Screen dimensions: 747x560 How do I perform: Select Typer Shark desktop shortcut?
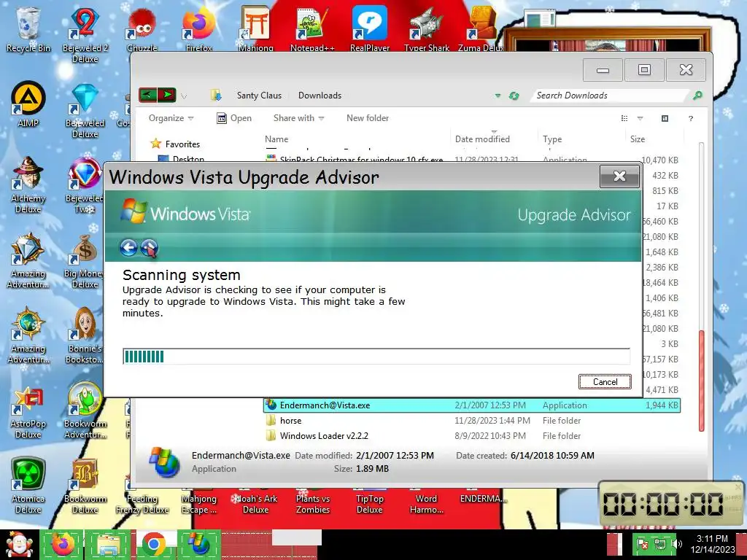tap(426, 29)
